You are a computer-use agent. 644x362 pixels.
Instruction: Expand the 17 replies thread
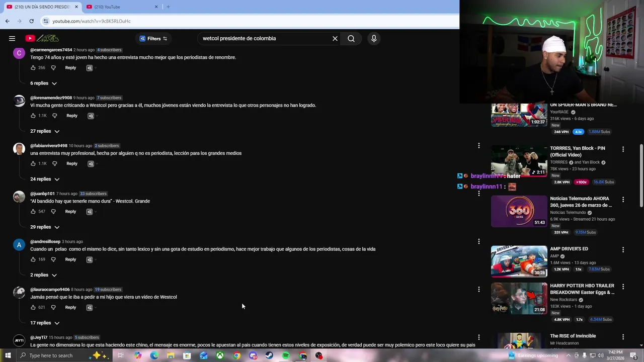pyautogui.click(x=45, y=323)
